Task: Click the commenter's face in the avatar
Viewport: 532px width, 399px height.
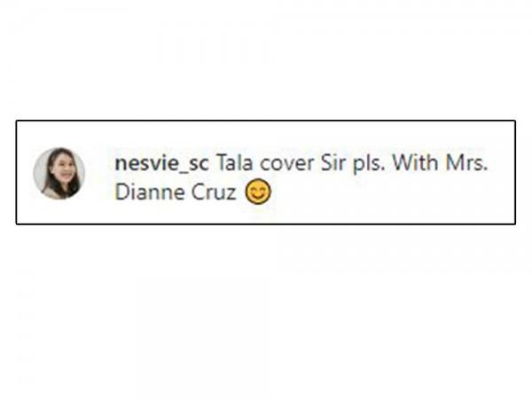Action: pyautogui.click(x=63, y=168)
